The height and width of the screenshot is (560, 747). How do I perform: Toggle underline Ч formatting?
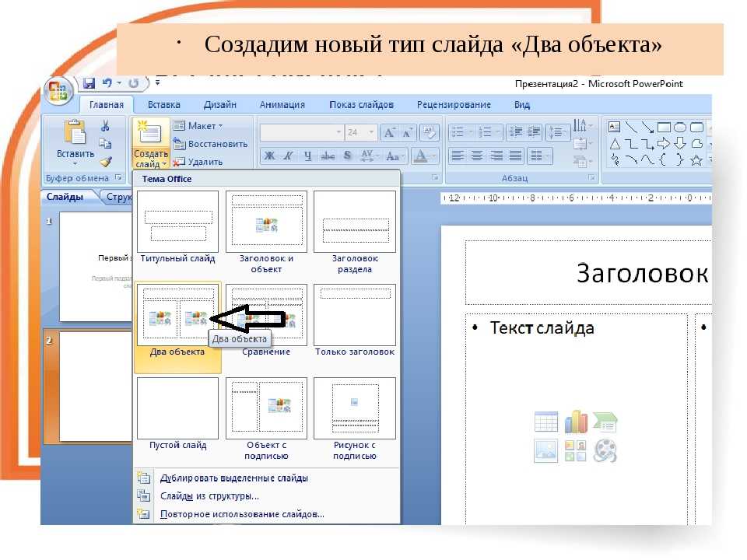(308, 156)
